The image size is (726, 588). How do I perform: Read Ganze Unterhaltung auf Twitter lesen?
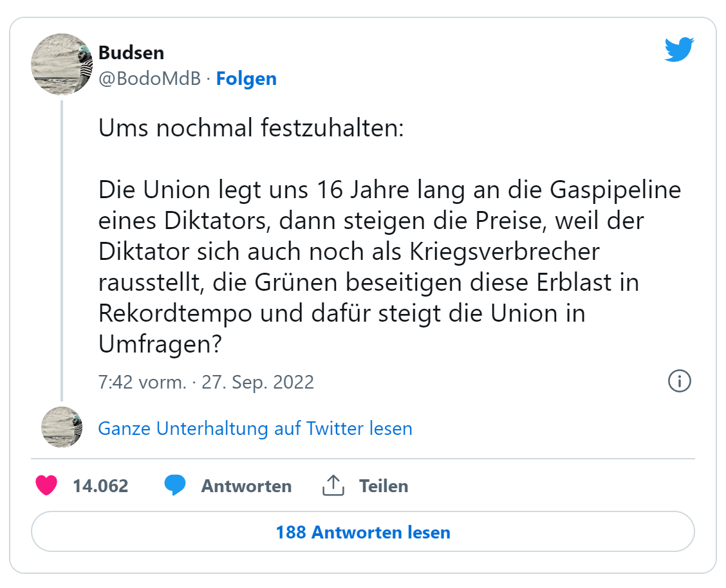[255, 428]
